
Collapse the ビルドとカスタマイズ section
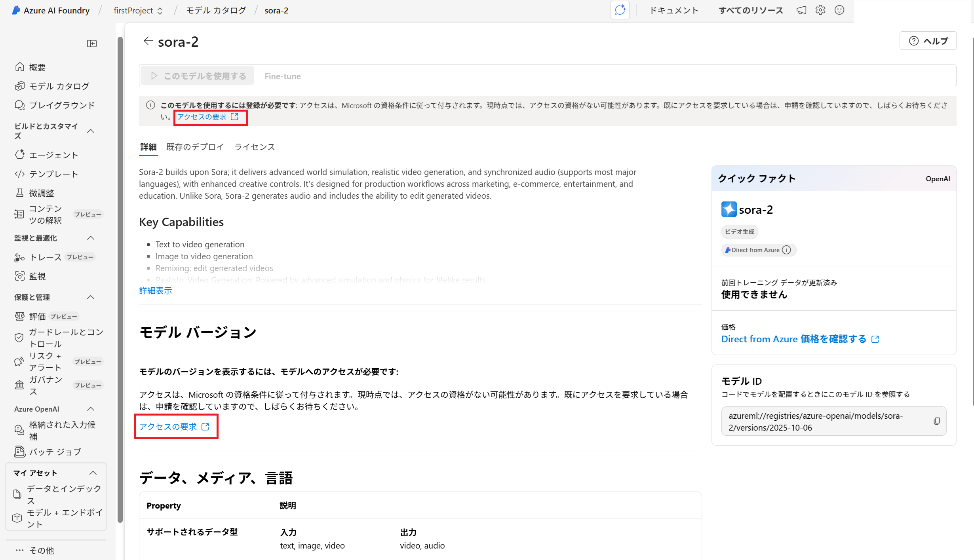(91, 131)
